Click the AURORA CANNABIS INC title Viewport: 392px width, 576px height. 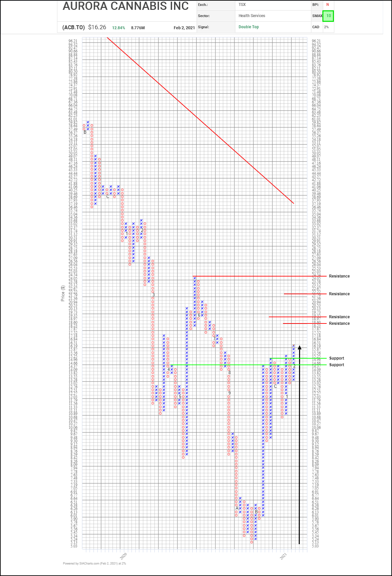coord(125,6)
